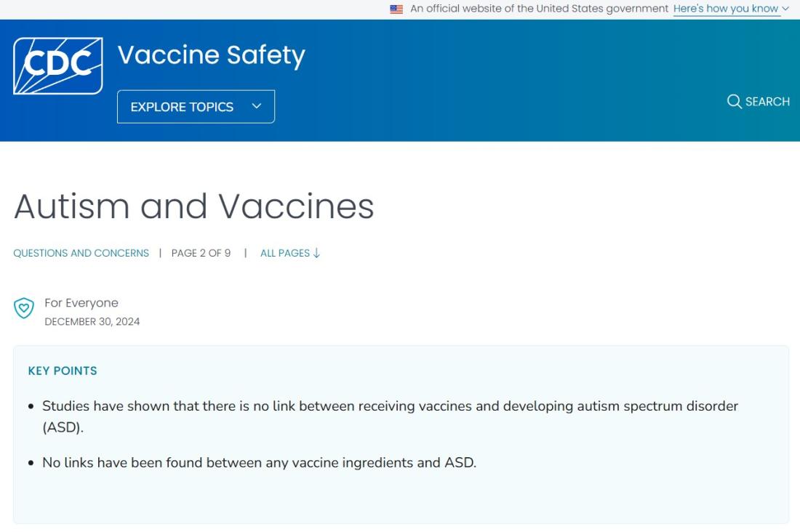Viewport: 800px width, 532px height.
Task: Click the magnifying glass search icon
Action: tap(734, 102)
